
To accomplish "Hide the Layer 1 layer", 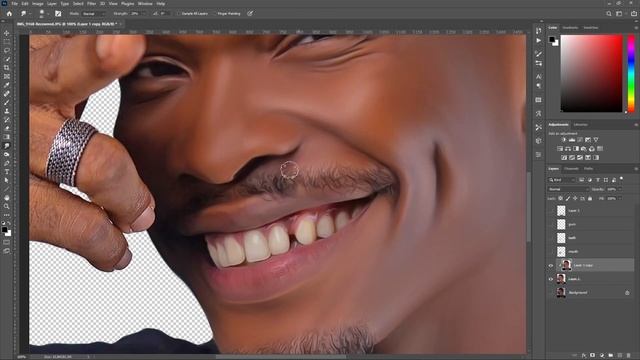I will 551,279.
